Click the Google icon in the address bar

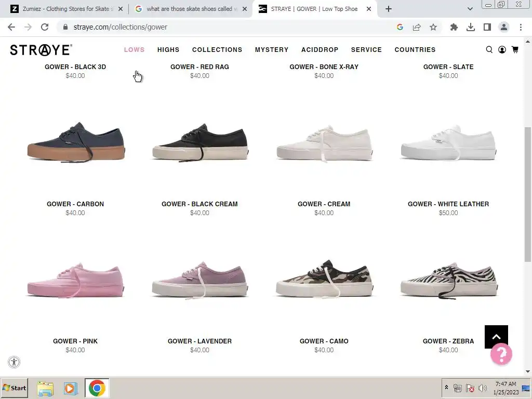pyautogui.click(x=400, y=27)
